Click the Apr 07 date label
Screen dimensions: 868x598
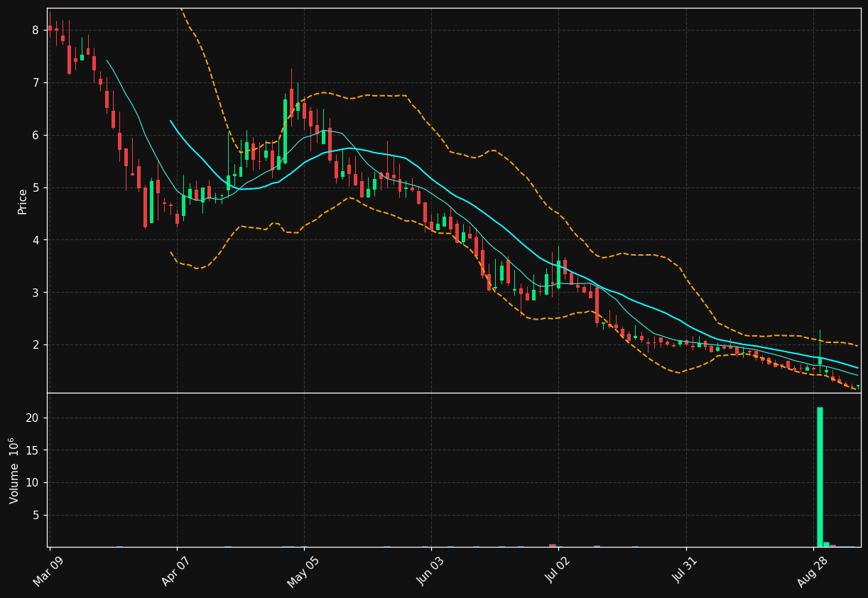point(178,570)
